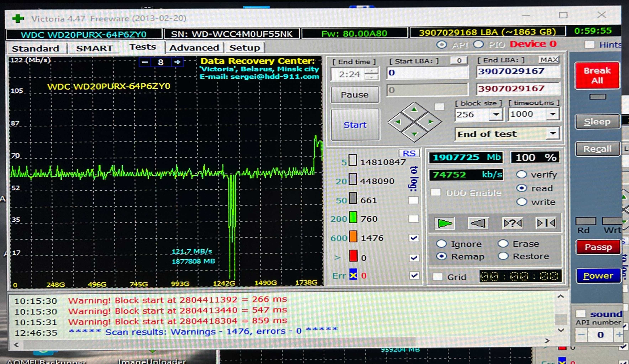Select the write radio button
The width and height of the screenshot is (629, 364).
pos(522,202)
